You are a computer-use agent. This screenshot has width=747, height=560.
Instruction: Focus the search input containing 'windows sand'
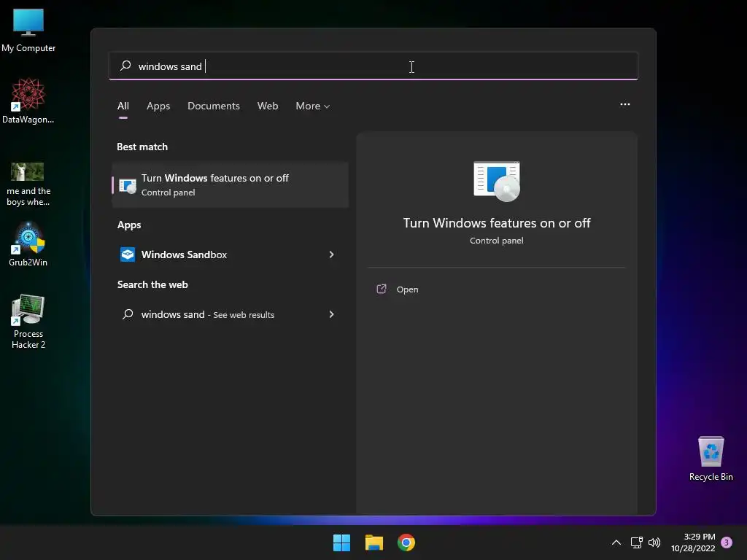[373, 66]
